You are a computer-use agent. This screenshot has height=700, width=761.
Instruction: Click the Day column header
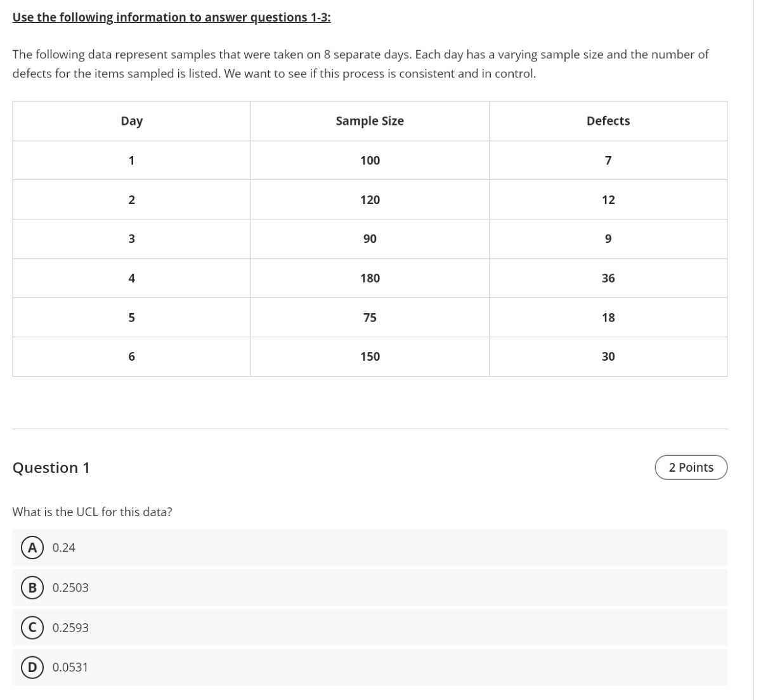click(x=131, y=120)
